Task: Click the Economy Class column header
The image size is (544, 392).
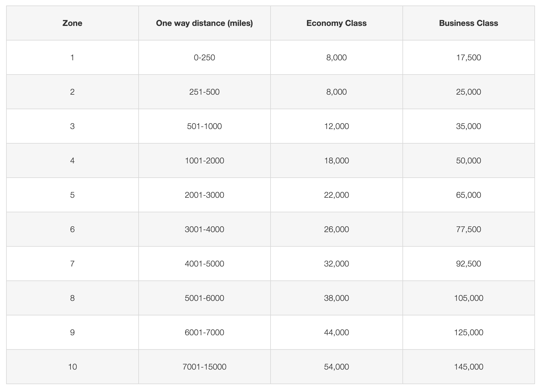Action: point(336,23)
